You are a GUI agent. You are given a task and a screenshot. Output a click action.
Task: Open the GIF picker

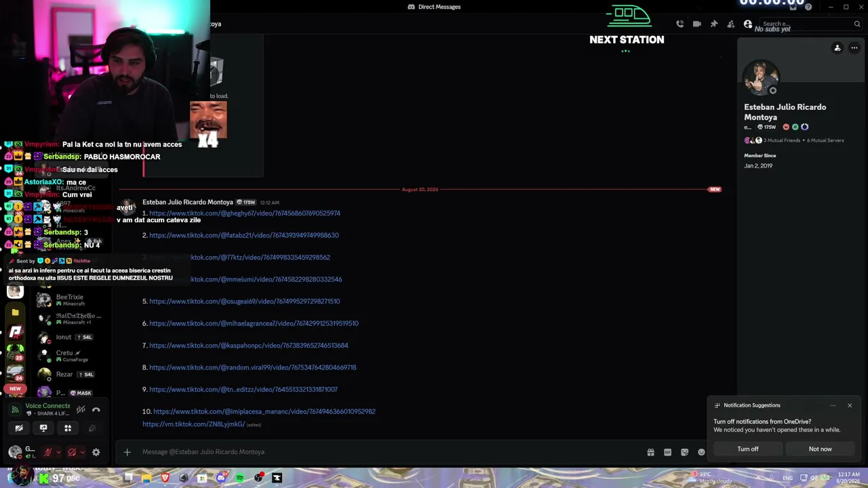[668, 452]
